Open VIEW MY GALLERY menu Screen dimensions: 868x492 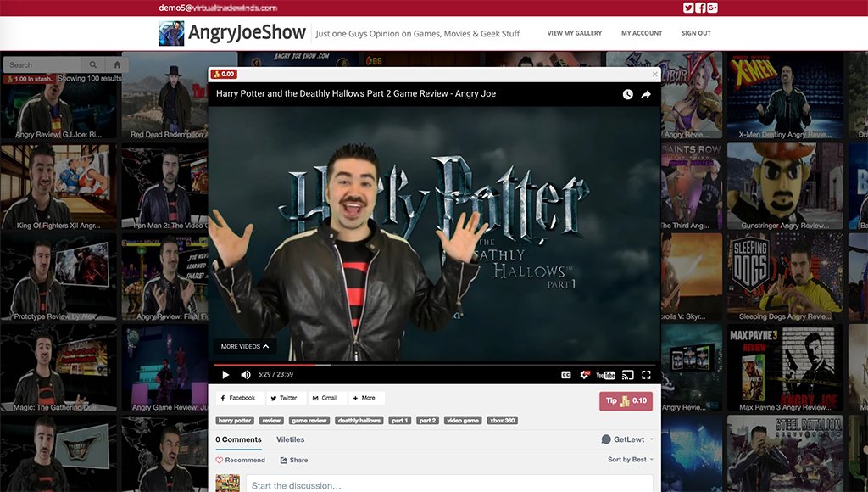574,33
